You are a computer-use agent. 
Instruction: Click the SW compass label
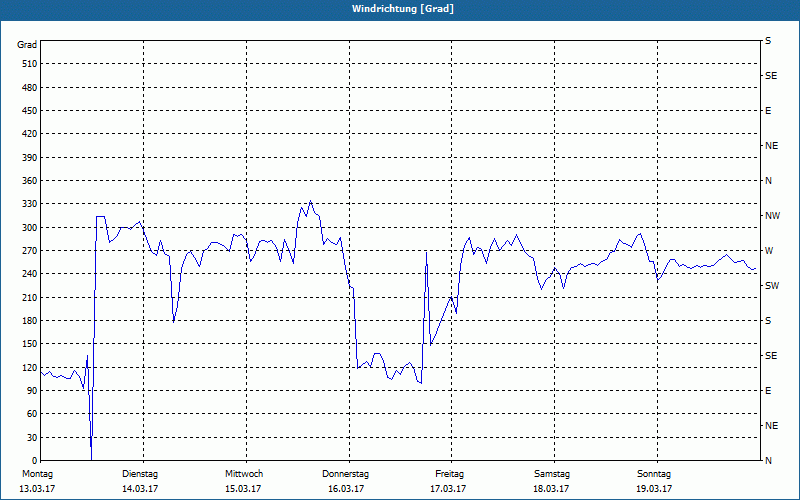tap(772, 286)
